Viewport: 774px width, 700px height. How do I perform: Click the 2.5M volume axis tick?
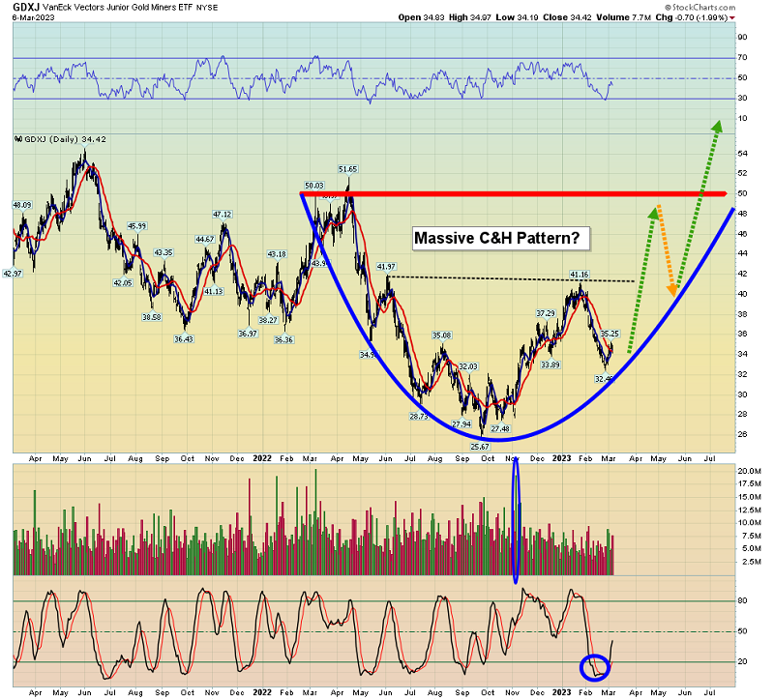752,562
